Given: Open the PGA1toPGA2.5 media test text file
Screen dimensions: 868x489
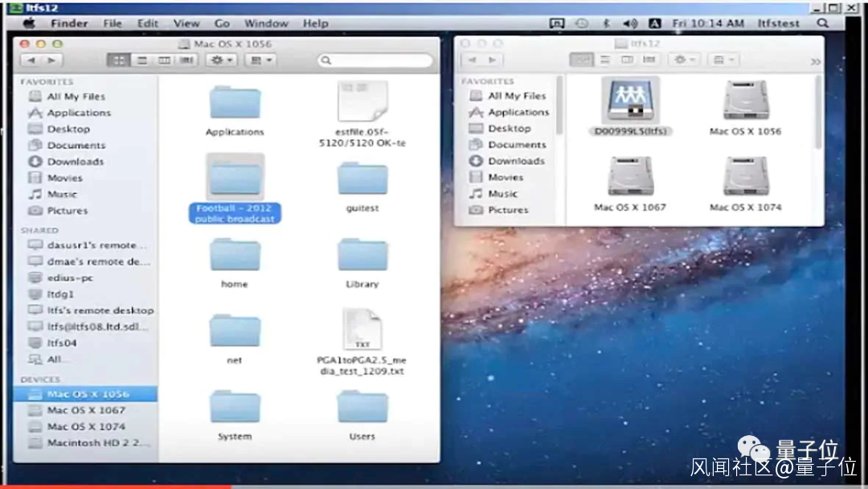Looking at the screenshot, I should point(362,330).
